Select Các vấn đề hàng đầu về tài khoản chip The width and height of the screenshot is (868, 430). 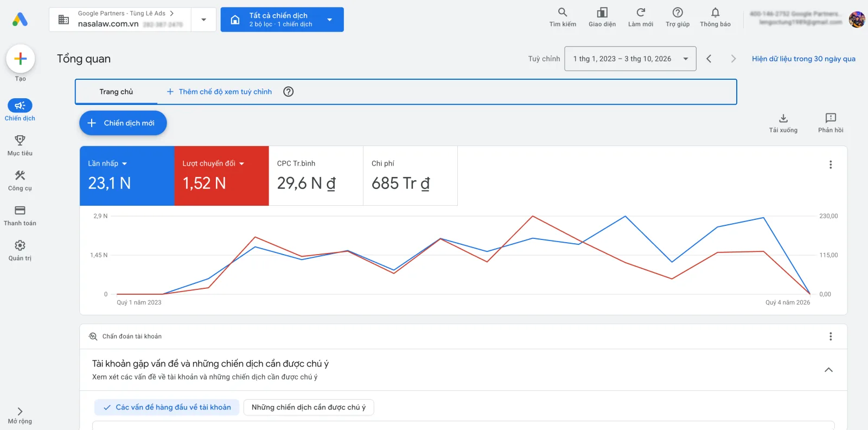coord(167,407)
